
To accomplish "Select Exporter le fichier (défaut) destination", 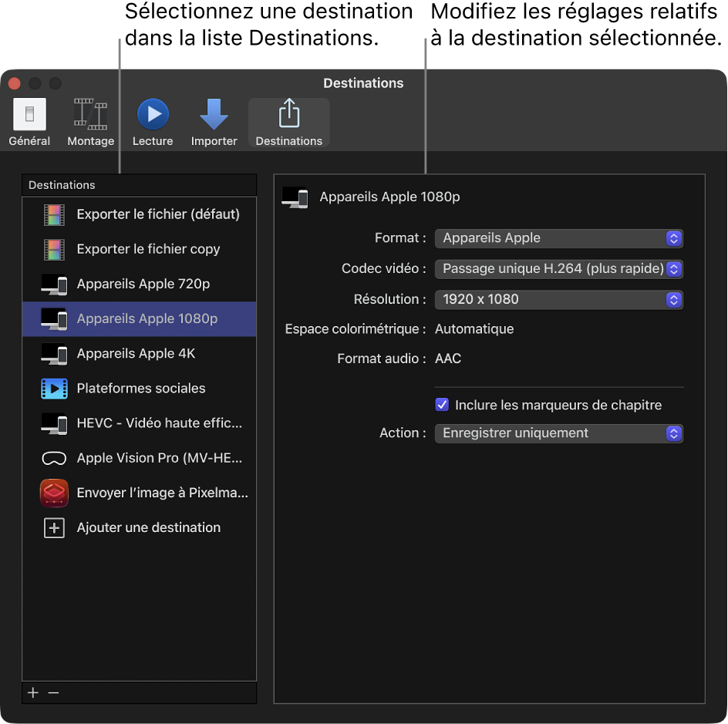I will click(x=140, y=214).
